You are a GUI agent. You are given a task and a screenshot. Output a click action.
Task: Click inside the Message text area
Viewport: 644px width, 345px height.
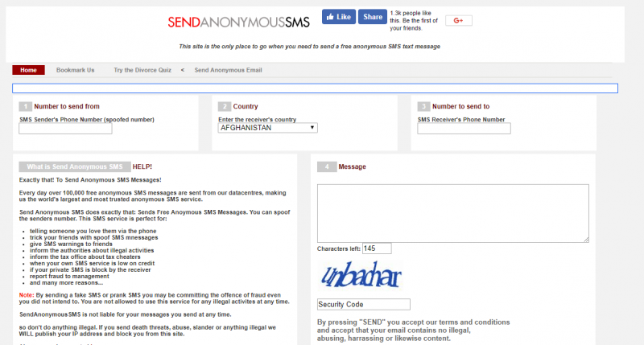453,213
